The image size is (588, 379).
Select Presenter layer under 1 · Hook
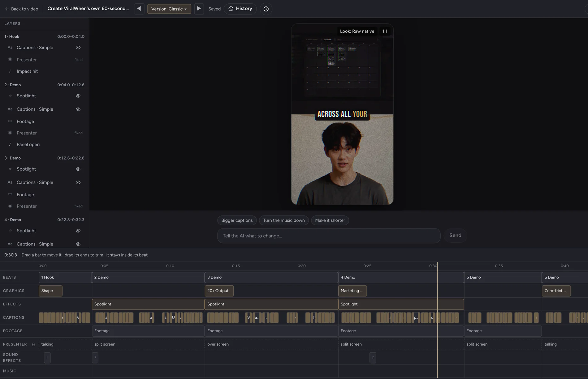click(44, 60)
